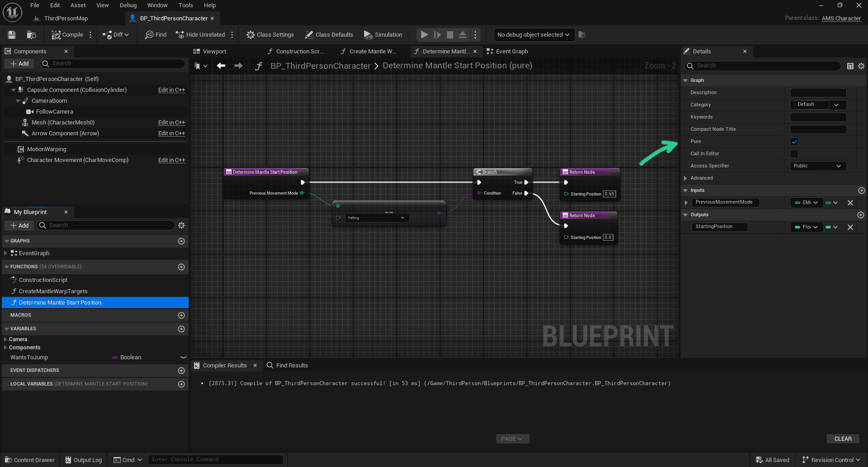Open the debug object selector dropdown

pyautogui.click(x=534, y=35)
